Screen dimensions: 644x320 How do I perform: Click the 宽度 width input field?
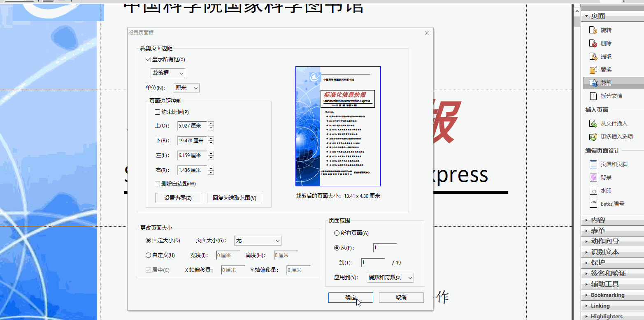coord(228,255)
